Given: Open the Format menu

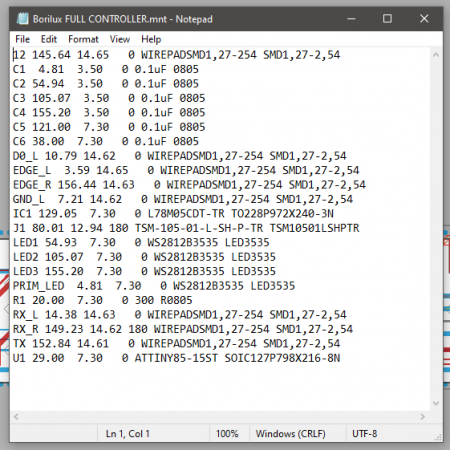Looking at the screenshot, I should click(x=83, y=39).
